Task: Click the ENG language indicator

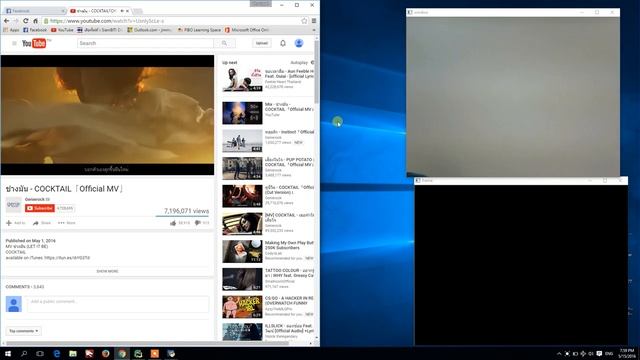Action: (x=609, y=353)
